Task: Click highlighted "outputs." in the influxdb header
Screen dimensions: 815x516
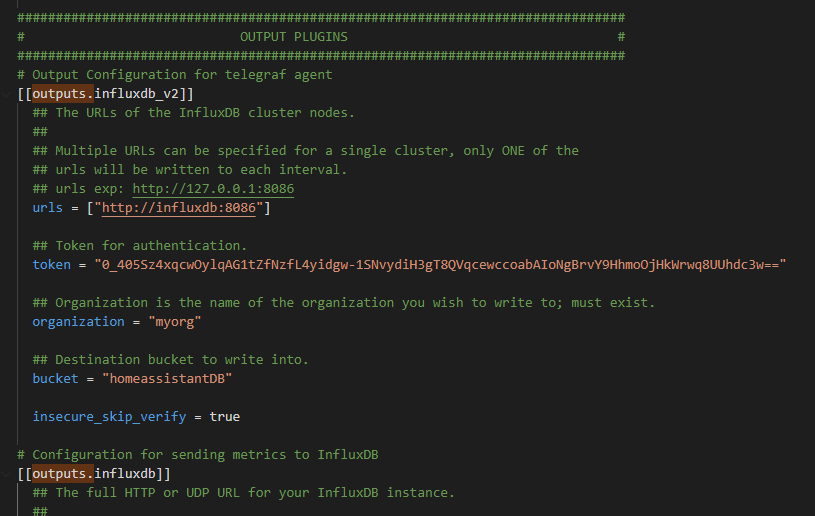Action: [63, 474]
